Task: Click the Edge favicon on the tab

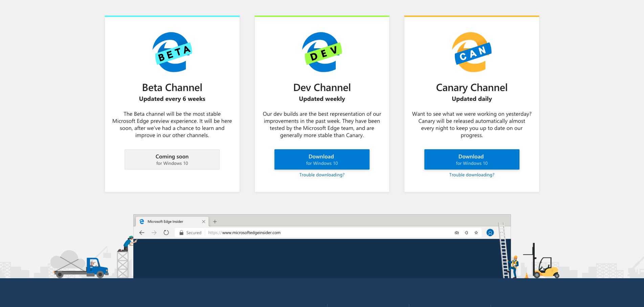Action: [142, 221]
